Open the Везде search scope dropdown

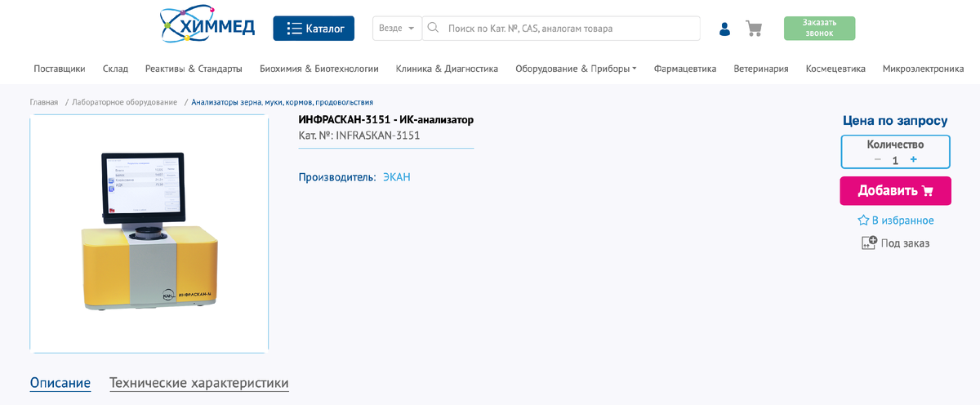click(x=397, y=29)
